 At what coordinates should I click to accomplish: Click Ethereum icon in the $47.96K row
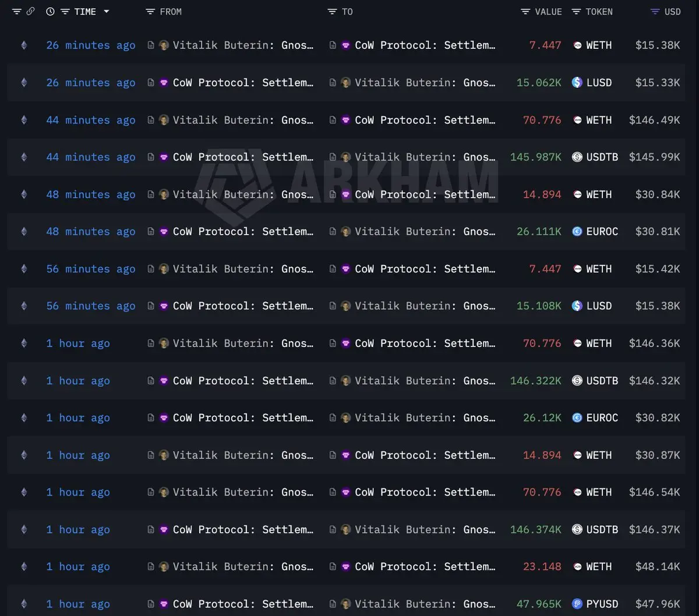[24, 604]
